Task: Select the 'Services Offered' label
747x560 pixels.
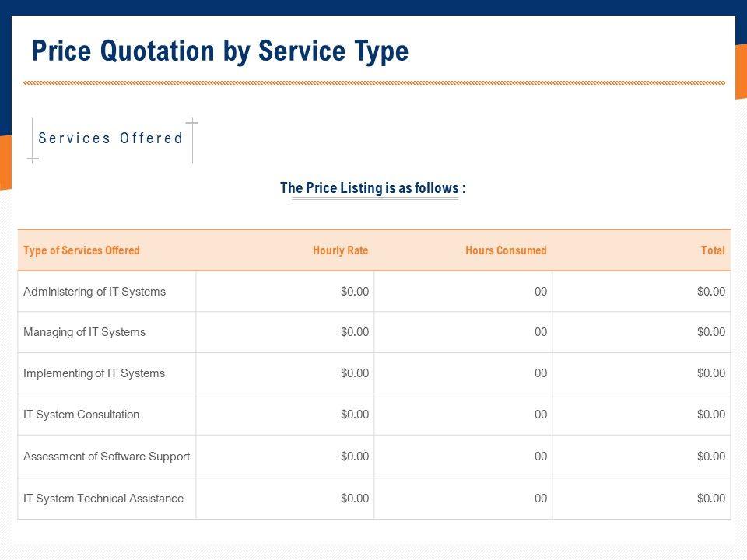Action: [110, 138]
